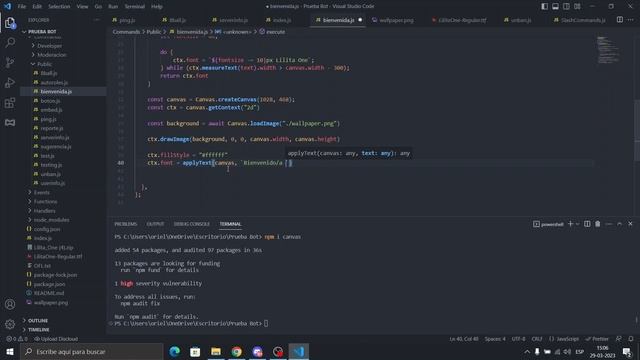Open Run and Debug view
Screen dimensions: 640x360
[10, 82]
